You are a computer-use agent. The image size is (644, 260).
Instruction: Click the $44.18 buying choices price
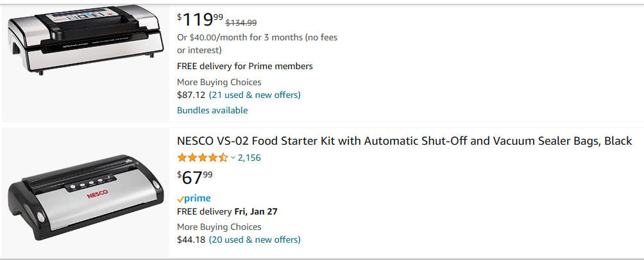pos(191,240)
